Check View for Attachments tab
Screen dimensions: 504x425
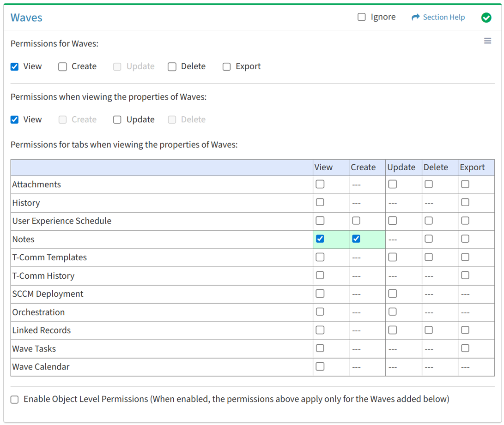click(320, 184)
